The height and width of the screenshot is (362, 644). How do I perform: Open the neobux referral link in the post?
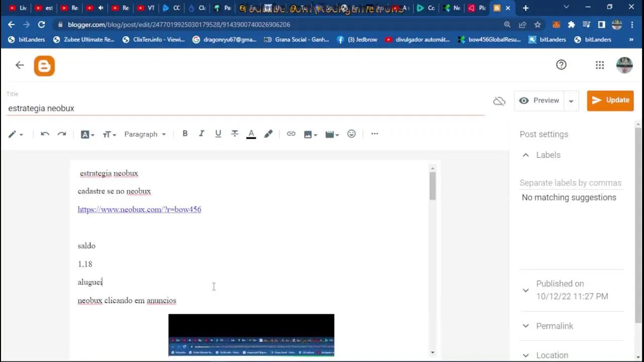pyautogui.click(x=139, y=210)
